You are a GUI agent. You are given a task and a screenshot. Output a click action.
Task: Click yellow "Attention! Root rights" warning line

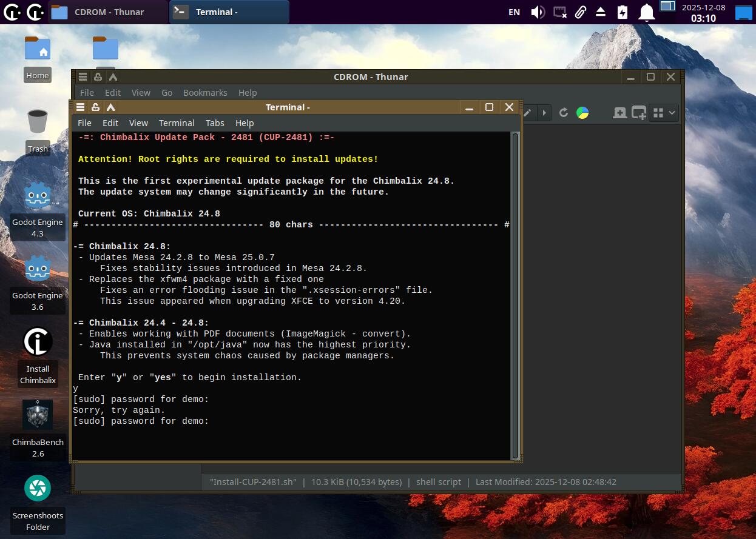pos(228,159)
